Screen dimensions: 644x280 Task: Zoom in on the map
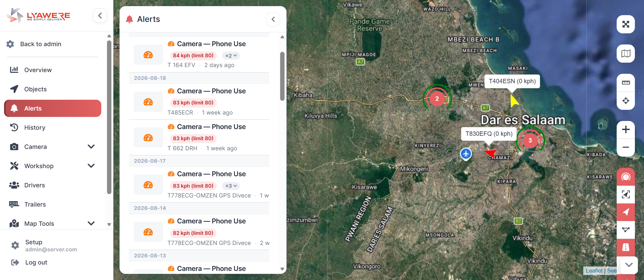pyautogui.click(x=626, y=130)
